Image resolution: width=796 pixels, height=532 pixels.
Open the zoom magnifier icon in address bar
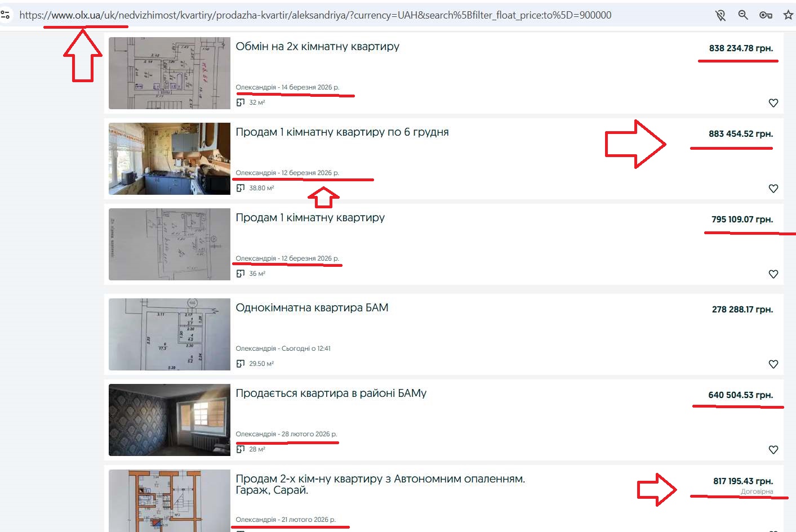[x=743, y=15]
